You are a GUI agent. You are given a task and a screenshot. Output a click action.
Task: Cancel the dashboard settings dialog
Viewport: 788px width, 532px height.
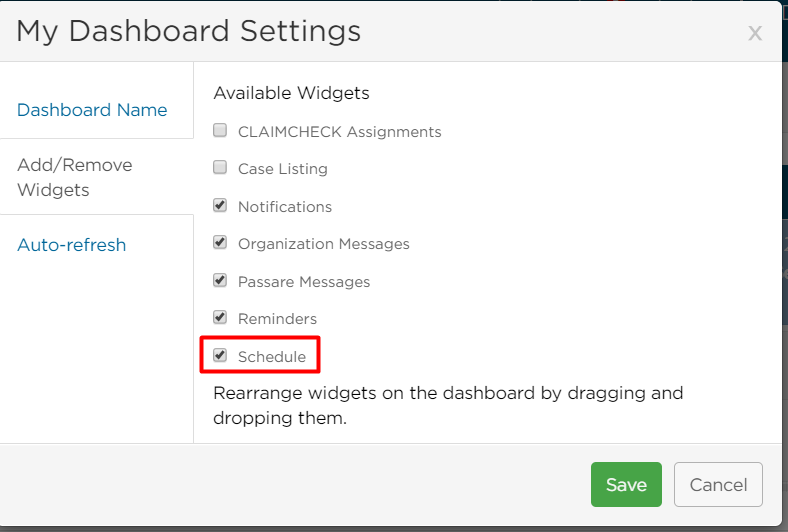click(718, 484)
